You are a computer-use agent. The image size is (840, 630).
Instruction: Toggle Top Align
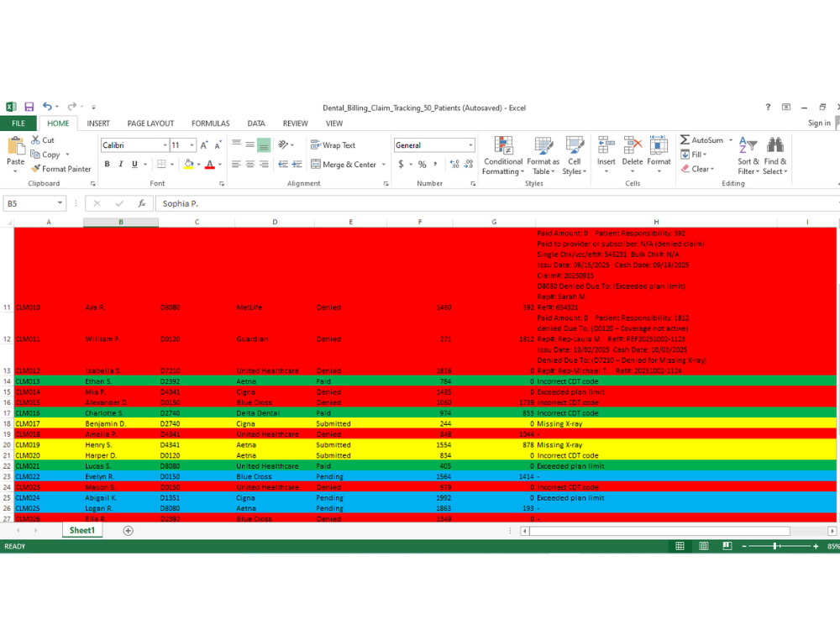pyautogui.click(x=236, y=144)
